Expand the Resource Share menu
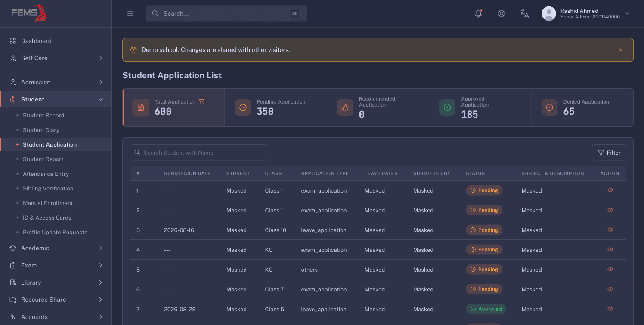 56,300
